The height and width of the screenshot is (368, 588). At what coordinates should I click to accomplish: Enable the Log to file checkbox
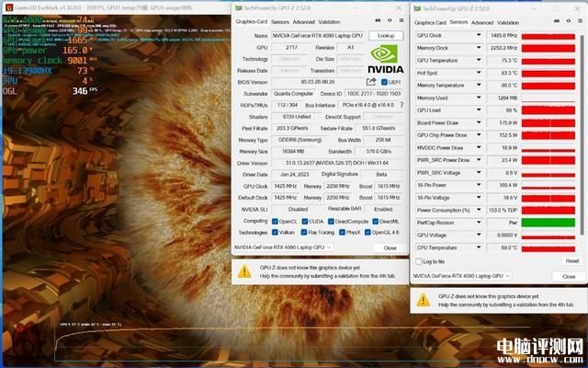tap(419, 261)
